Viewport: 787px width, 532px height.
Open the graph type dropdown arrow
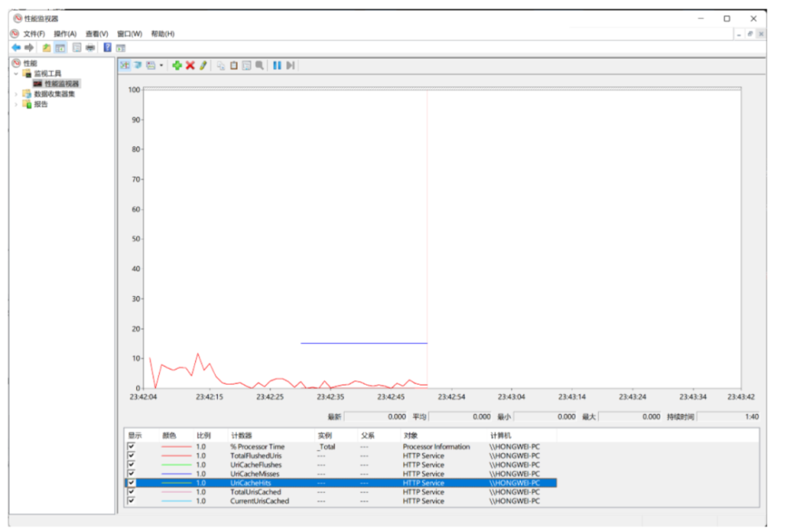pyautogui.click(x=161, y=65)
